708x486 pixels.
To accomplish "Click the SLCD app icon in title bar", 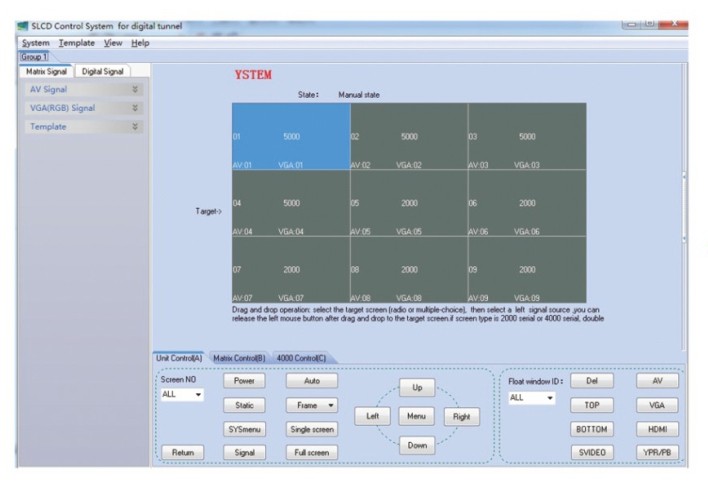I will pyautogui.click(x=23, y=25).
